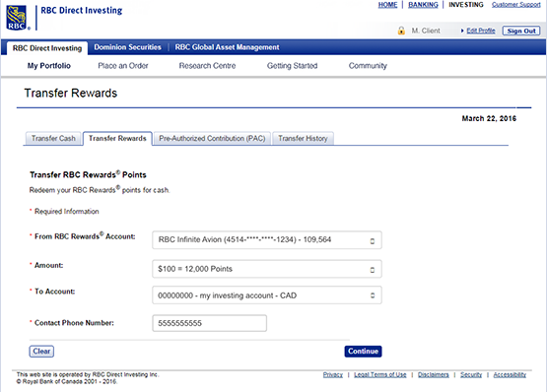Open the Security footer link
The height and width of the screenshot is (392, 547).
[x=471, y=374]
